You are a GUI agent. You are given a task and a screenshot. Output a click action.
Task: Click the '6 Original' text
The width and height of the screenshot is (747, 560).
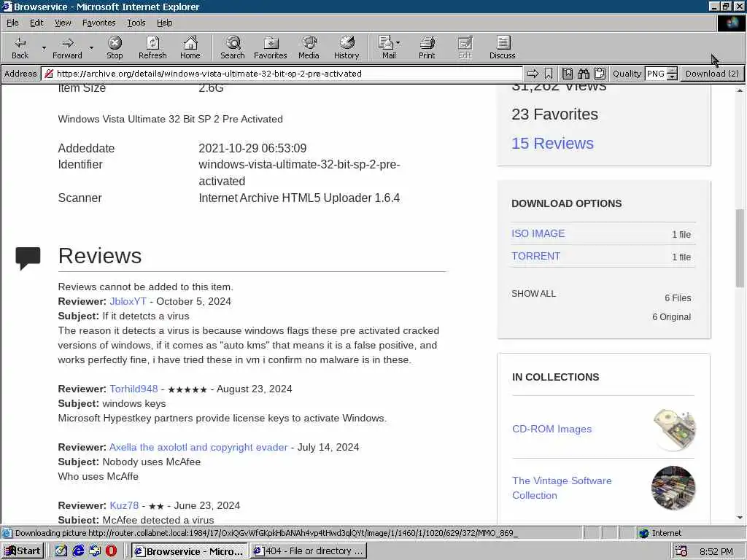671,317
